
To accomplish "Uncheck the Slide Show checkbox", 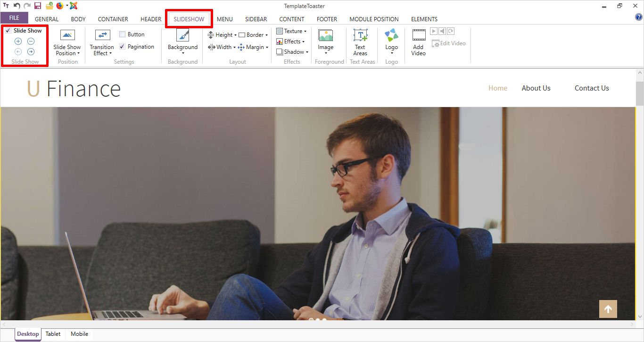I will [8, 31].
